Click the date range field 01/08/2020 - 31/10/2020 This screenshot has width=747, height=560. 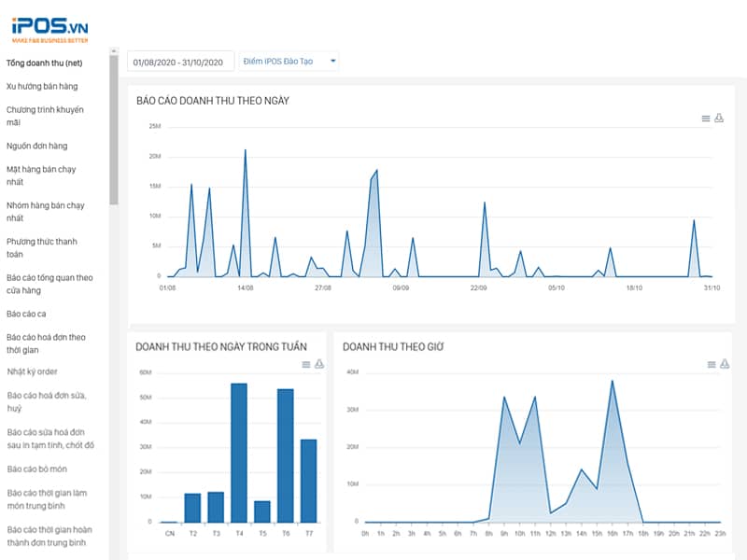point(180,62)
